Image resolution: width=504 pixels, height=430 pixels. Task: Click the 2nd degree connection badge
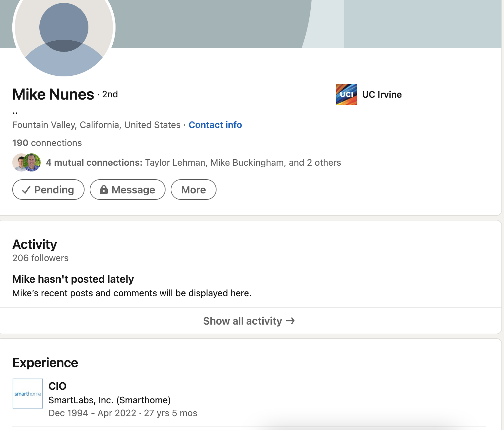tap(110, 94)
